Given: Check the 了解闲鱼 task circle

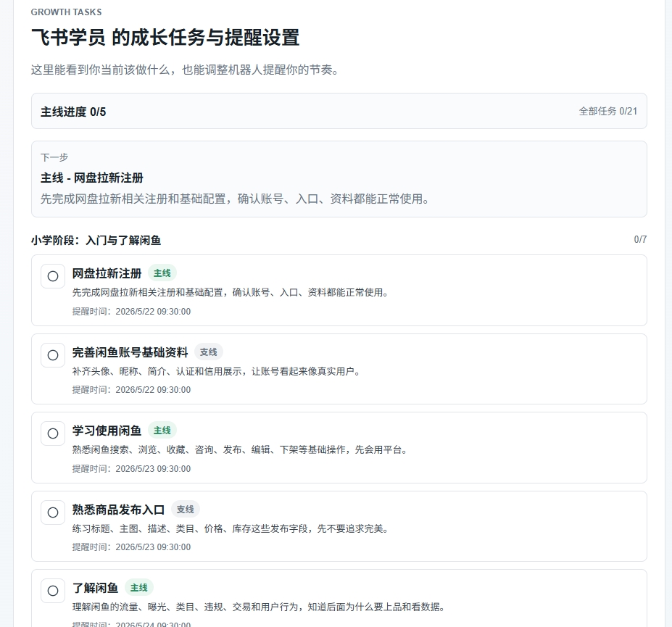Looking at the screenshot, I should (x=53, y=591).
